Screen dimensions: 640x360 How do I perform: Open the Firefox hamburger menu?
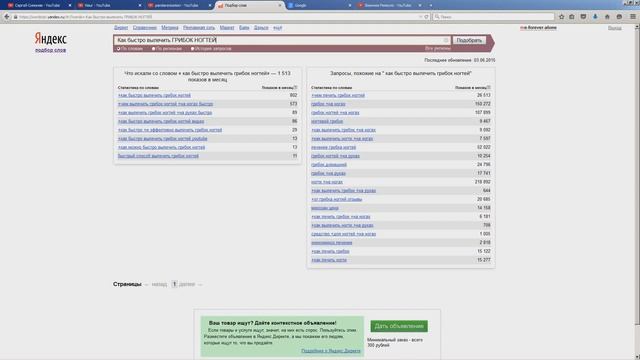point(633,17)
